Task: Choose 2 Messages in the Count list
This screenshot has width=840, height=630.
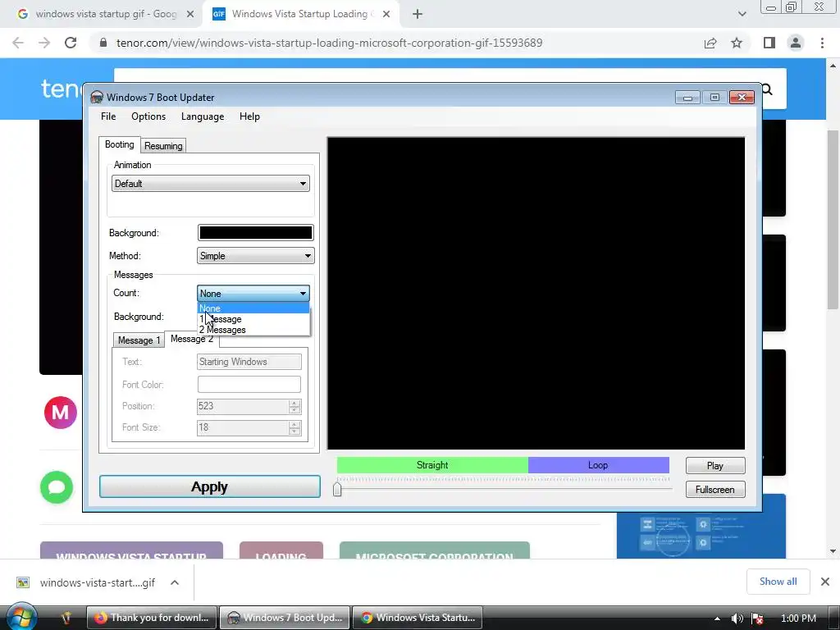Action: pyautogui.click(x=253, y=330)
